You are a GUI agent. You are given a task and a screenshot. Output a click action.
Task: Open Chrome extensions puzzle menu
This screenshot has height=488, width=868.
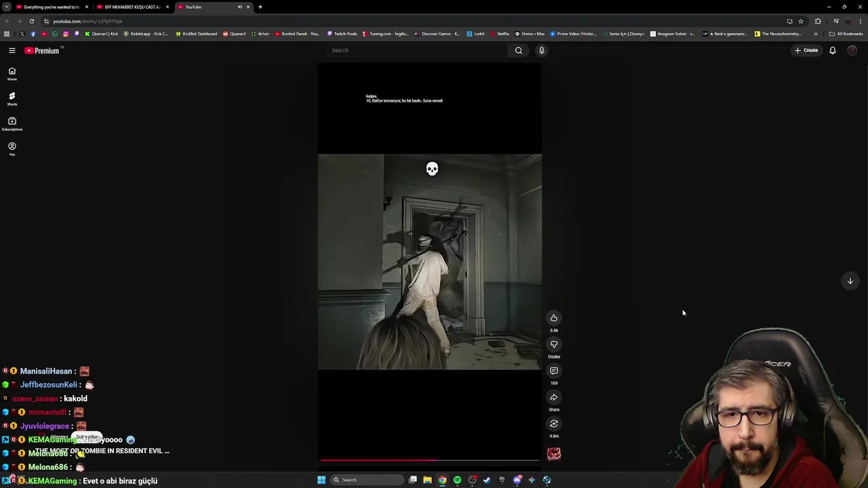click(x=818, y=21)
